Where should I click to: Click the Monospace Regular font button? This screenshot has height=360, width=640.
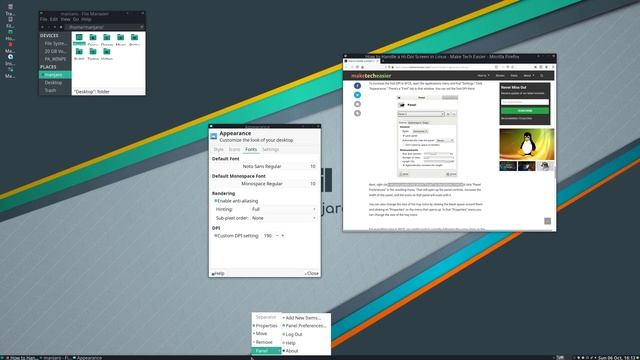point(264,184)
